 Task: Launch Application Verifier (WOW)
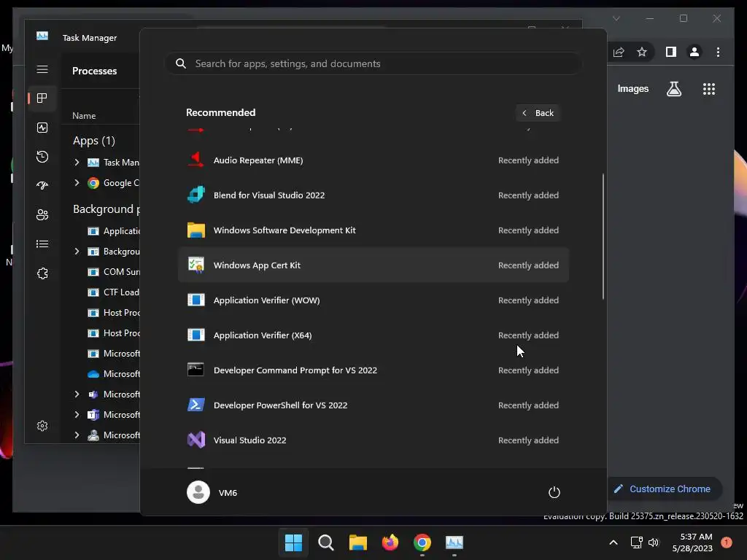(373, 300)
